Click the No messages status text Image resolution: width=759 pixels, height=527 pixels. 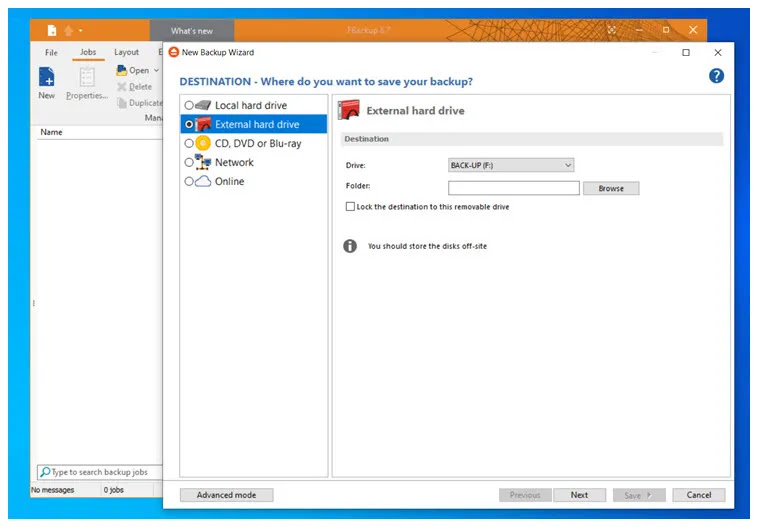[53, 490]
